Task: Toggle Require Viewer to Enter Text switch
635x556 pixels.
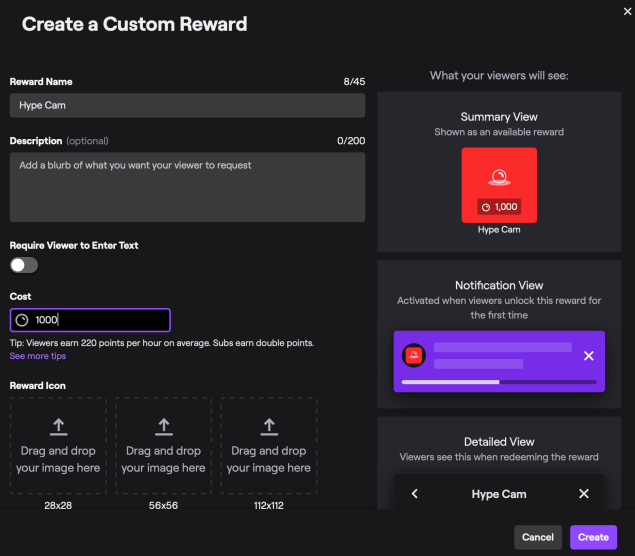Action: click(x=24, y=265)
